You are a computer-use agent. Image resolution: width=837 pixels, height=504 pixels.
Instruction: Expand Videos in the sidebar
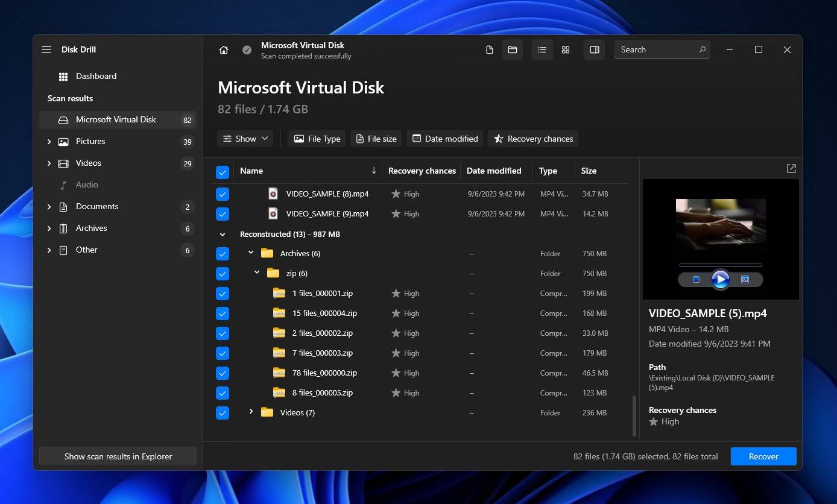[x=49, y=163]
